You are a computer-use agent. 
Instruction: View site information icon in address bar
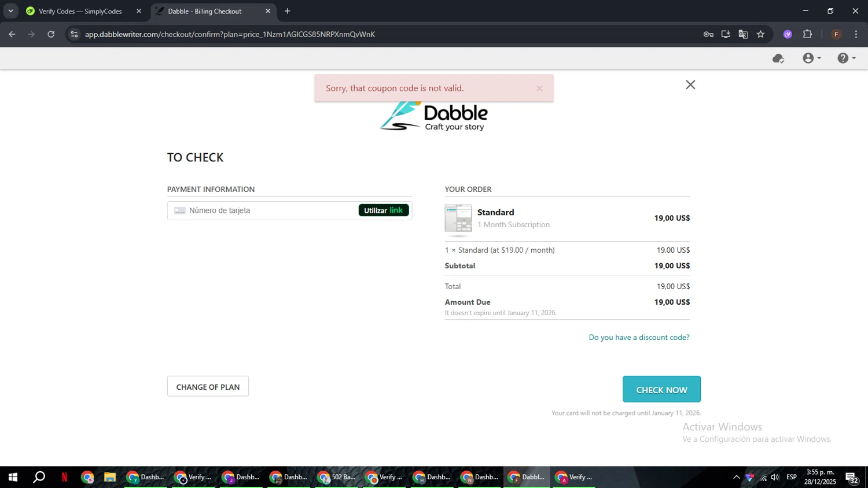coord(74,35)
